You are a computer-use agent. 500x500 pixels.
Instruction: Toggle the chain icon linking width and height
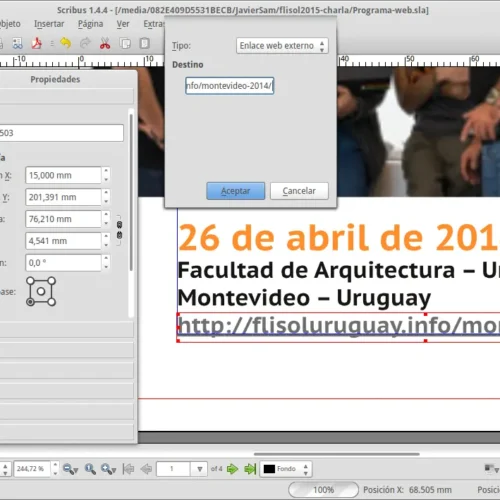pos(119,230)
